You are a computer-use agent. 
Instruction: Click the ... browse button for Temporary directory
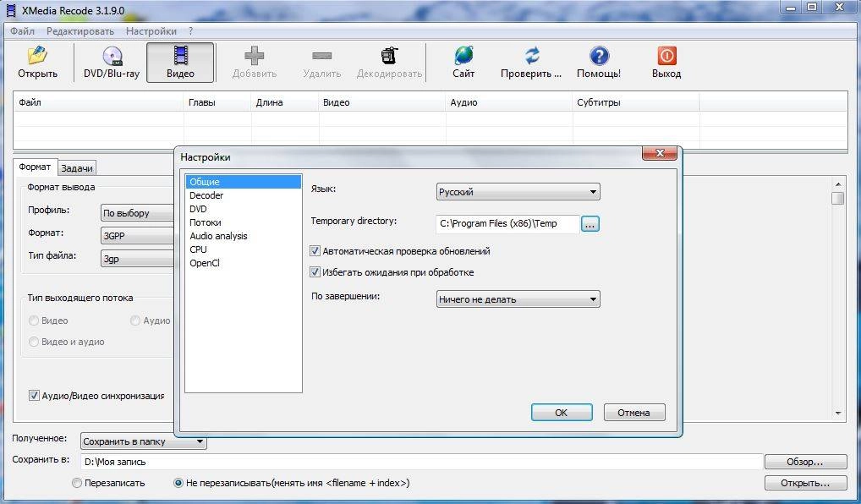click(590, 224)
